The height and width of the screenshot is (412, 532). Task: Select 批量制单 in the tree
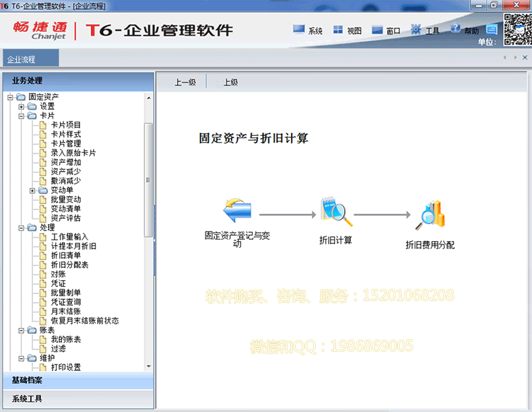(66, 293)
